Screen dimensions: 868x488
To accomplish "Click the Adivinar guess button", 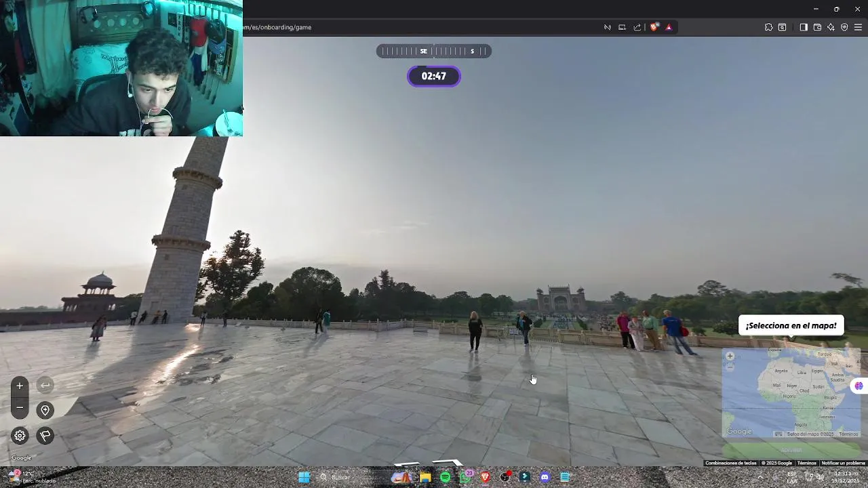I will click(791, 450).
